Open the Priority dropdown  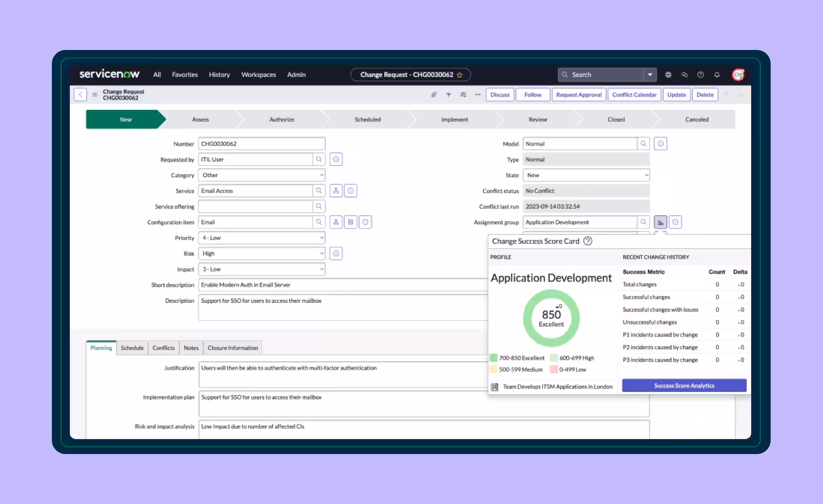(262, 238)
